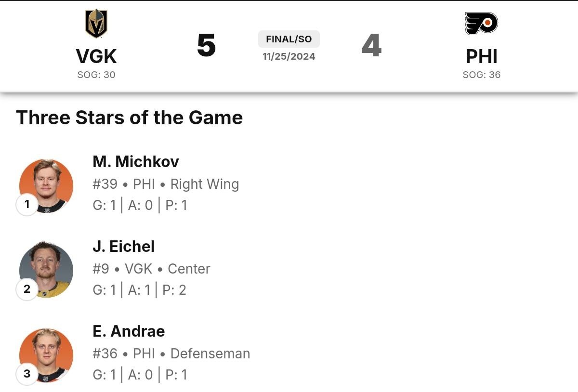The height and width of the screenshot is (392, 578).
Task: Open J. Eichel's headshot photo
Action: 47,269
